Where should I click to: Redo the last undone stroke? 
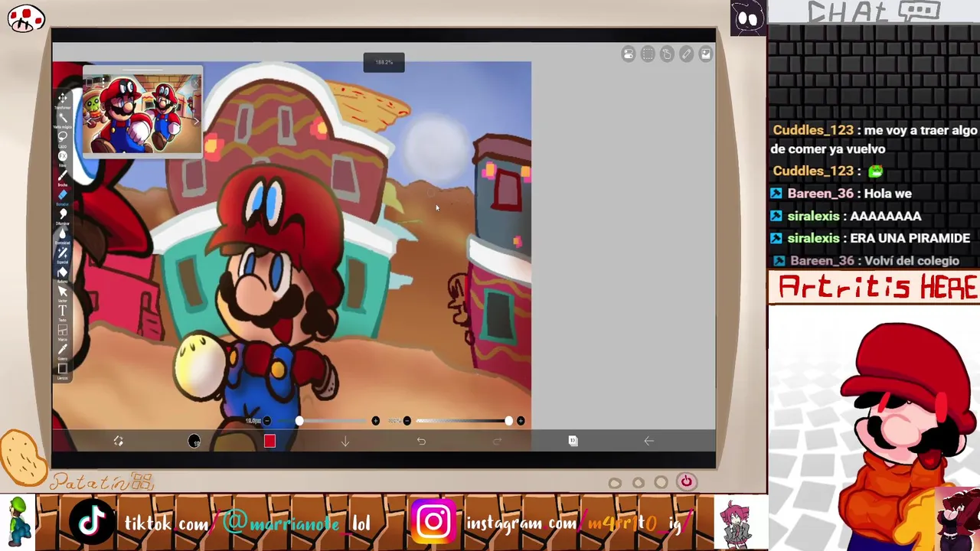click(x=497, y=442)
